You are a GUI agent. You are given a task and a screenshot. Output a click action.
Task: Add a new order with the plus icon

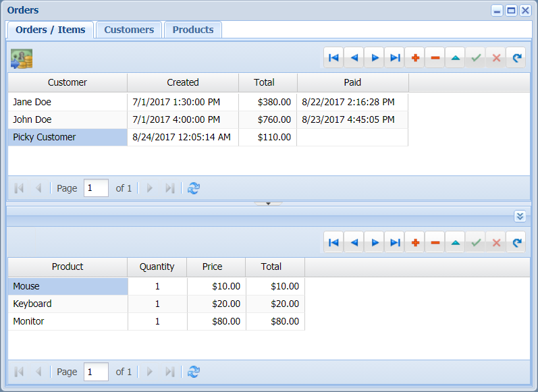(x=415, y=58)
